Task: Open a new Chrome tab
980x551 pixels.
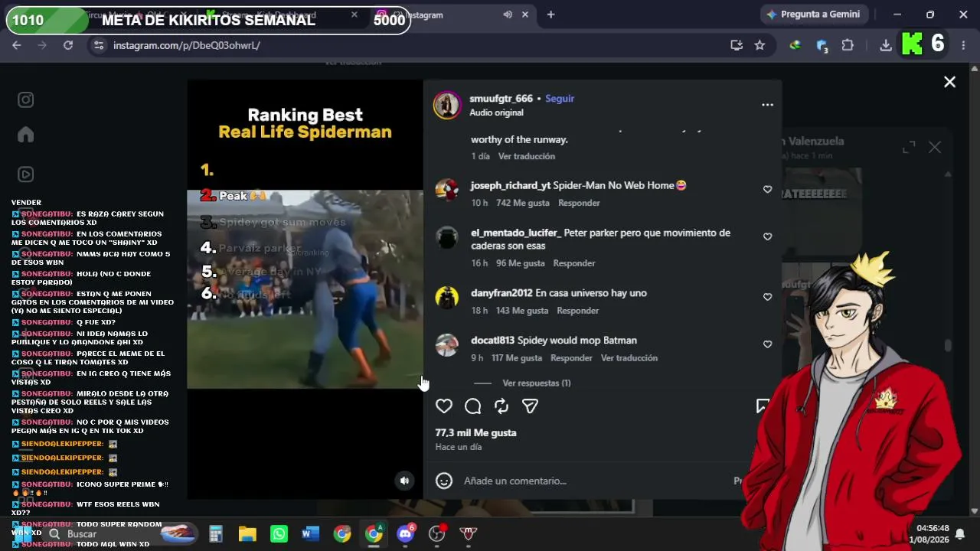Action: coord(550,15)
